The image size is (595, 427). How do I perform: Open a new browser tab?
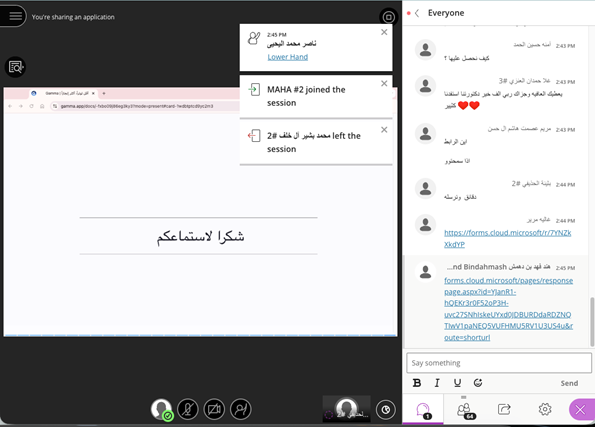[104, 93]
